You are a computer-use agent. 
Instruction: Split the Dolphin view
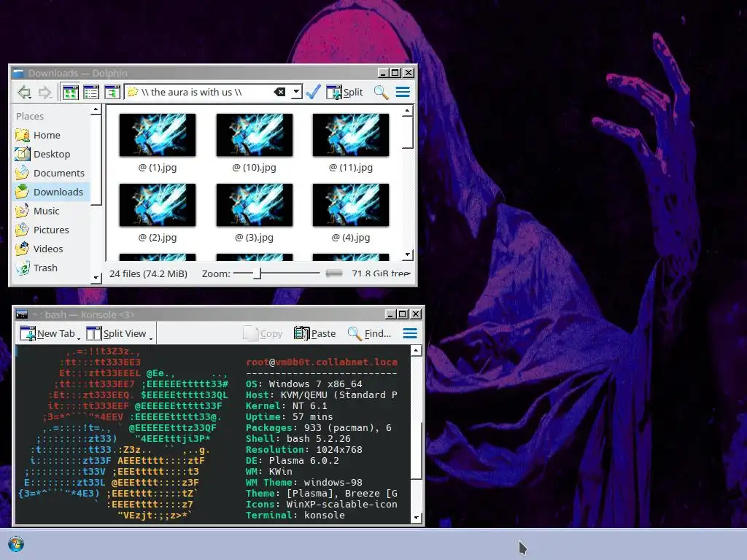point(344,92)
